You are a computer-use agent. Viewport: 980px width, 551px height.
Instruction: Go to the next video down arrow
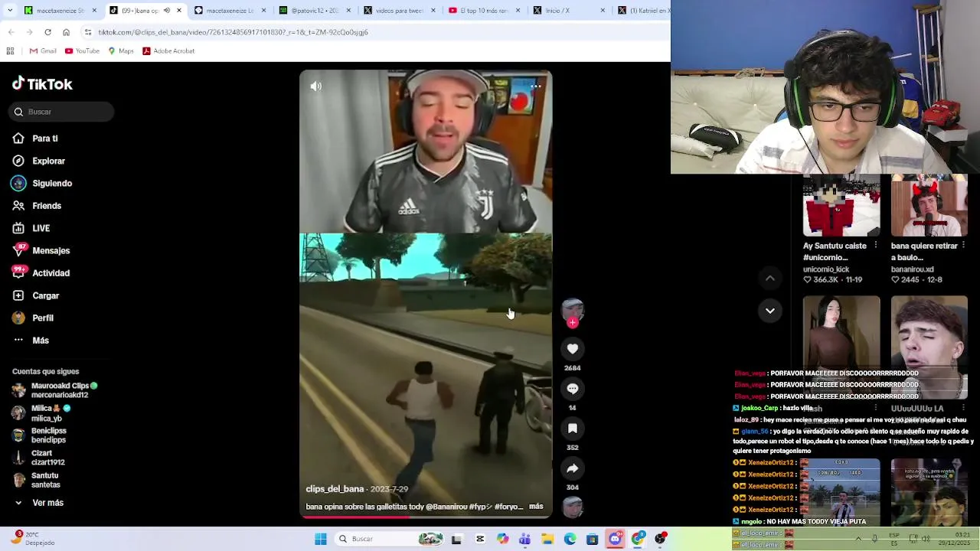click(x=770, y=311)
